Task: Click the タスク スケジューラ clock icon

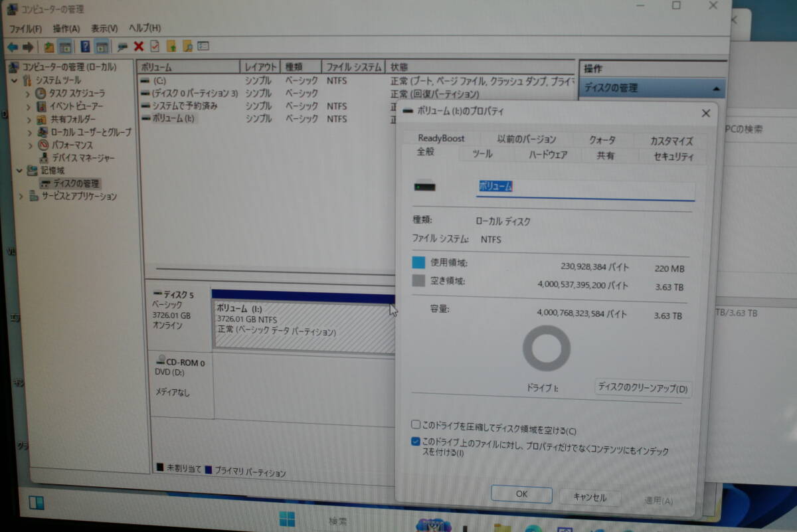Action: pos(41,94)
